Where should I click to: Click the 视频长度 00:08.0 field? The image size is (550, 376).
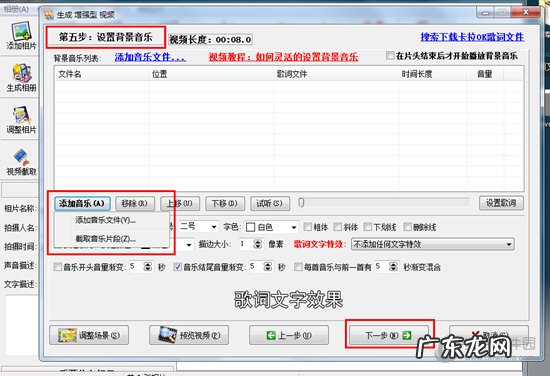point(210,39)
